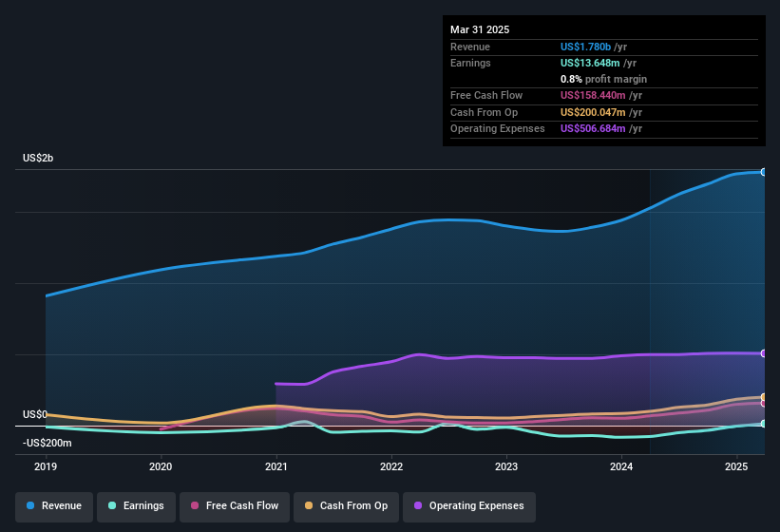Click the Earnings line endpoint marker
Screen dimensions: 780x532
(x=764, y=424)
